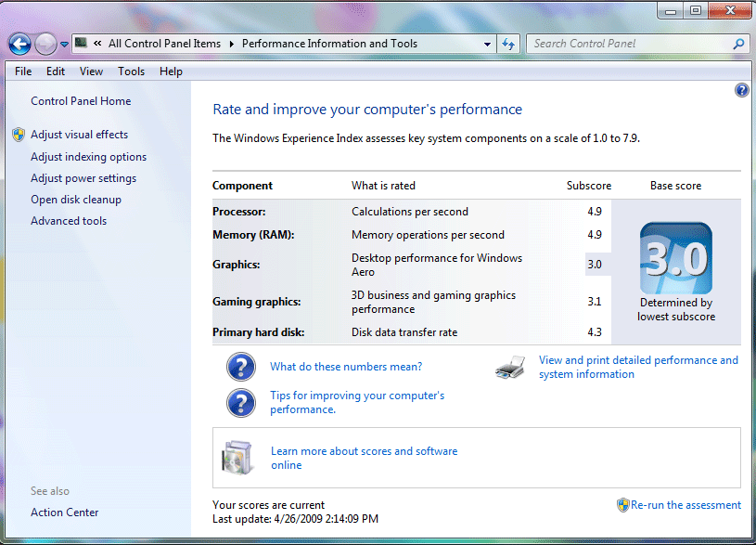Image resolution: width=756 pixels, height=545 pixels.
Task: Click Performance Information and Tools breadcrumb
Action: (x=329, y=44)
